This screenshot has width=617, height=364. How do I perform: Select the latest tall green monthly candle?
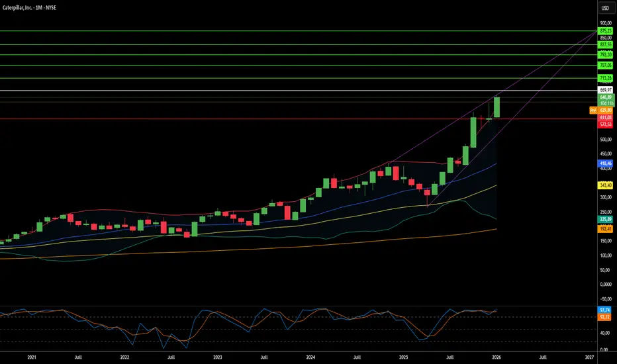pos(497,107)
